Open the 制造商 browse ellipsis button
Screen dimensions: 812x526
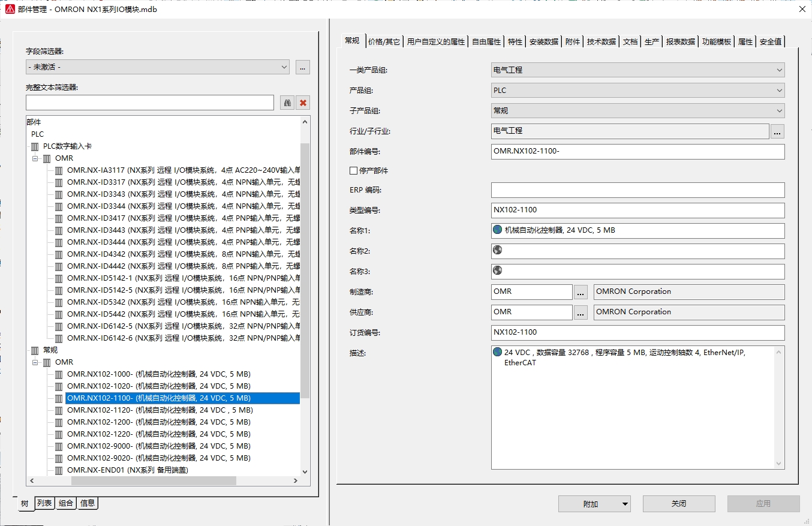[581, 292]
